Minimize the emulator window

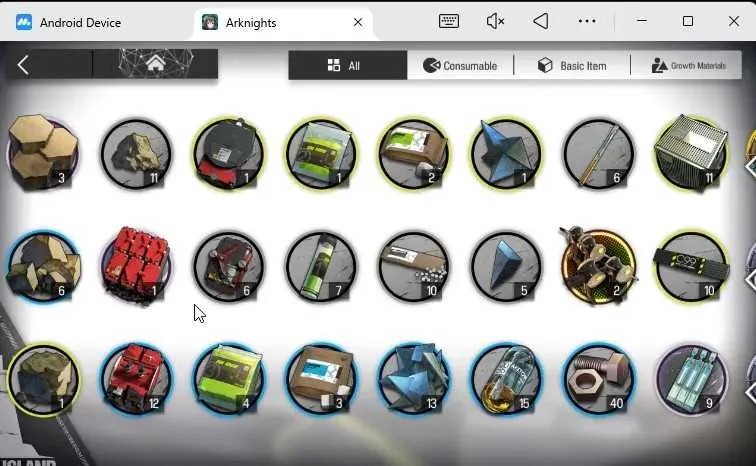click(x=642, y=21)
